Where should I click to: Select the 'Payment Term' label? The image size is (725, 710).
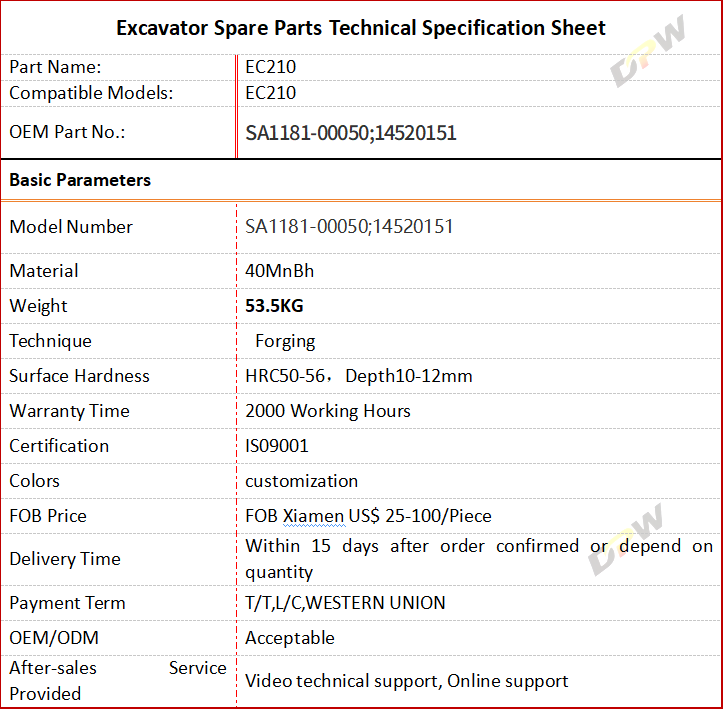(x=68, y=603)
